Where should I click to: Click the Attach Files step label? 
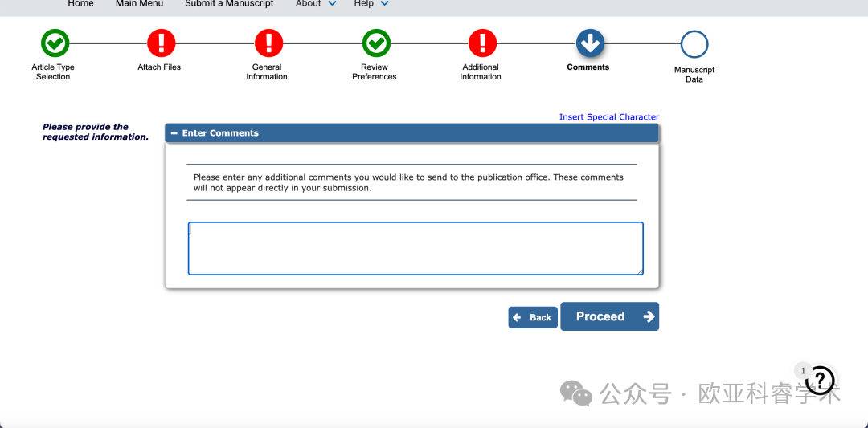(x=159, y=67)
